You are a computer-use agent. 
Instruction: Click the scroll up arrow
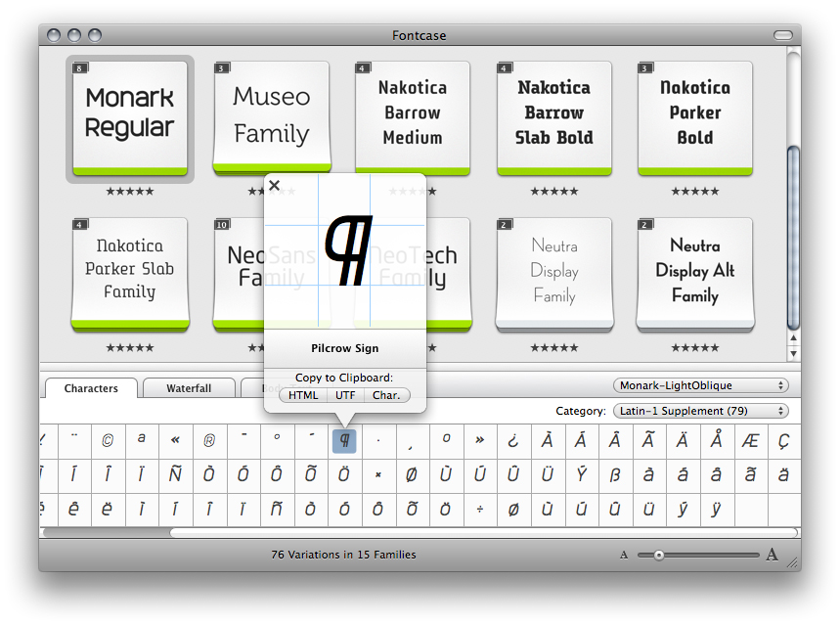793,338
